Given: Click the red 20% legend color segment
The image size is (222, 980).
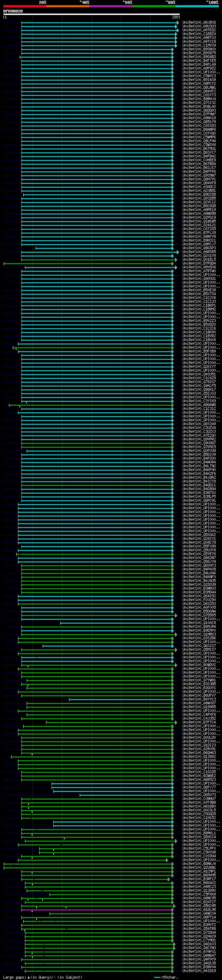Looking at the screenshot, I should click(25, 6).
